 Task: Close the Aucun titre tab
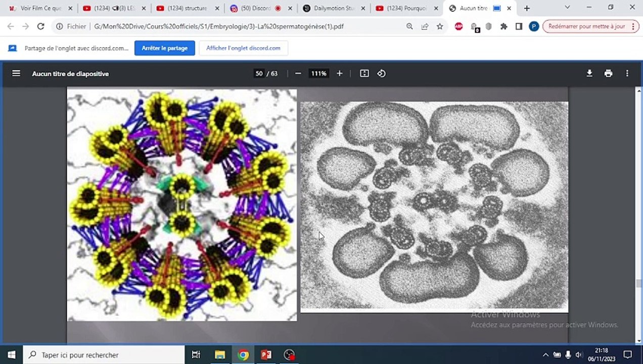point(510,8)
